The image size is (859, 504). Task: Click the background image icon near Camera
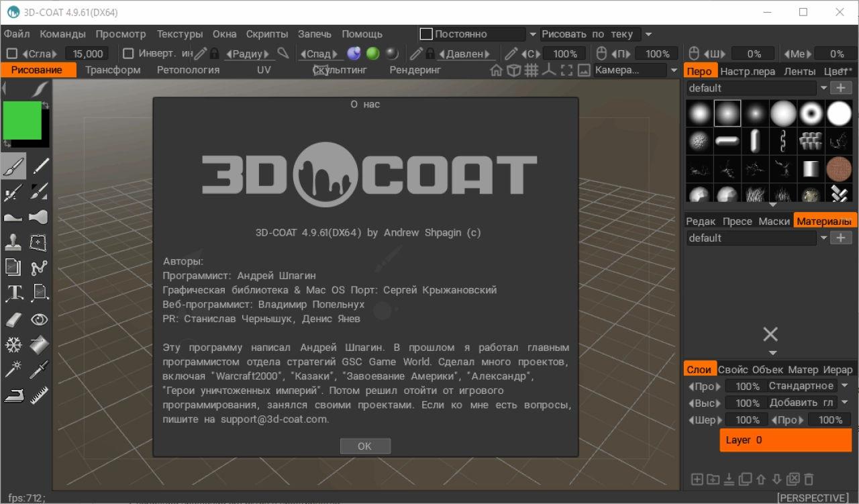583,70
